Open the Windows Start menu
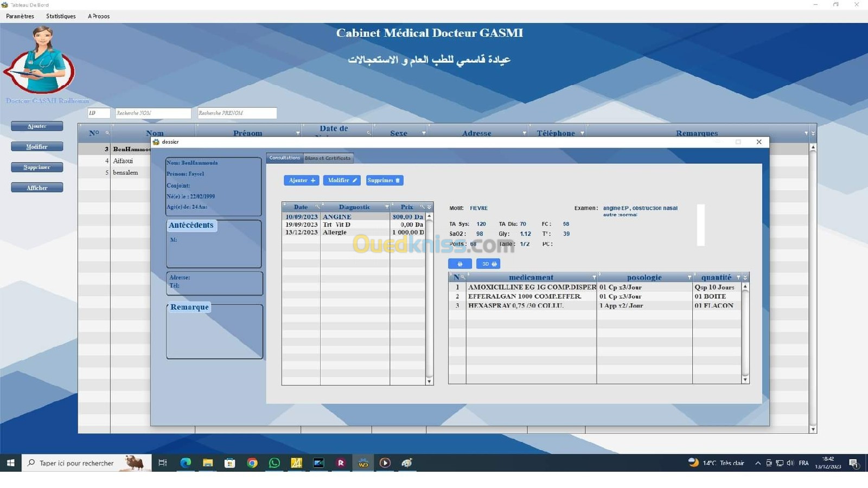868x488 pixels. click(x=10, y=463)
